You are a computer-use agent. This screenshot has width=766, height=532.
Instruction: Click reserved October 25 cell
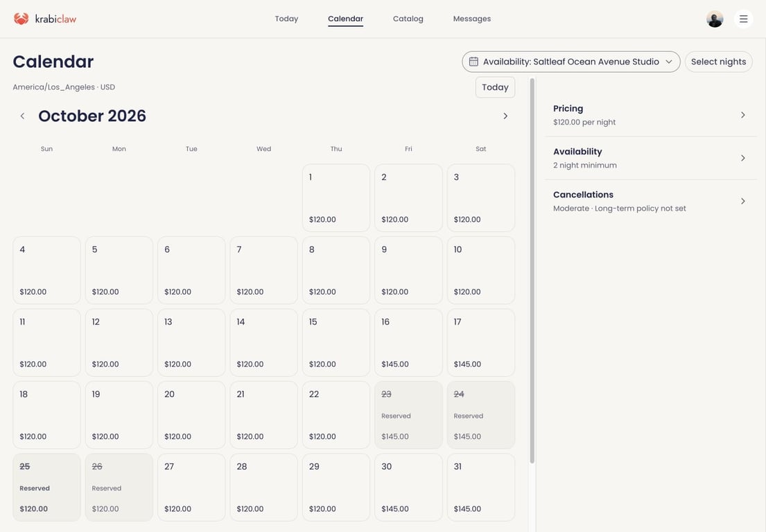pyautogui.click(x=46, y=487)
